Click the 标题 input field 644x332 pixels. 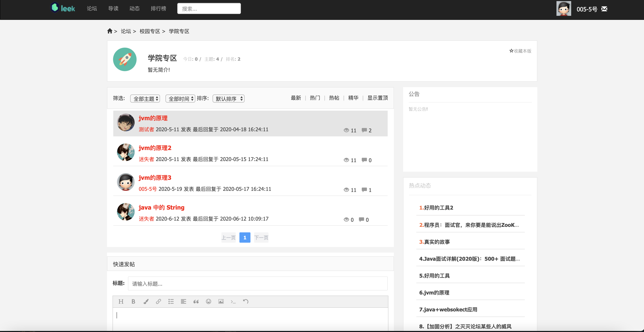(x=258, y=283)
